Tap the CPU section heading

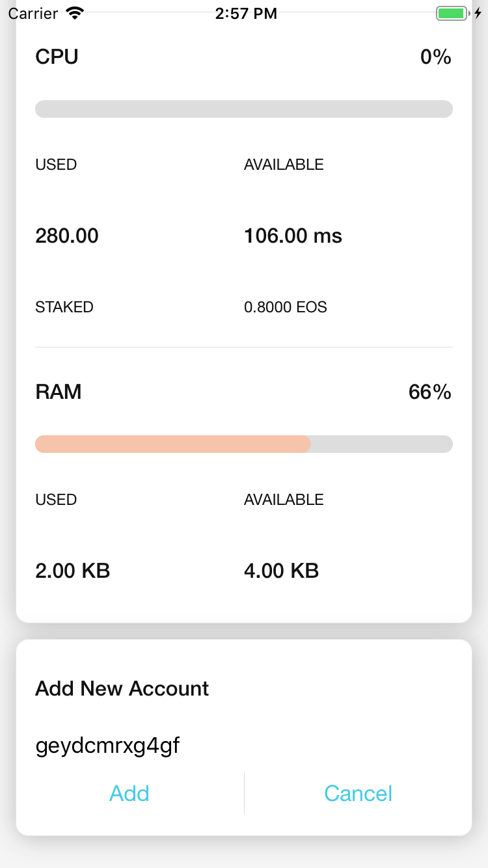point(57,57)
